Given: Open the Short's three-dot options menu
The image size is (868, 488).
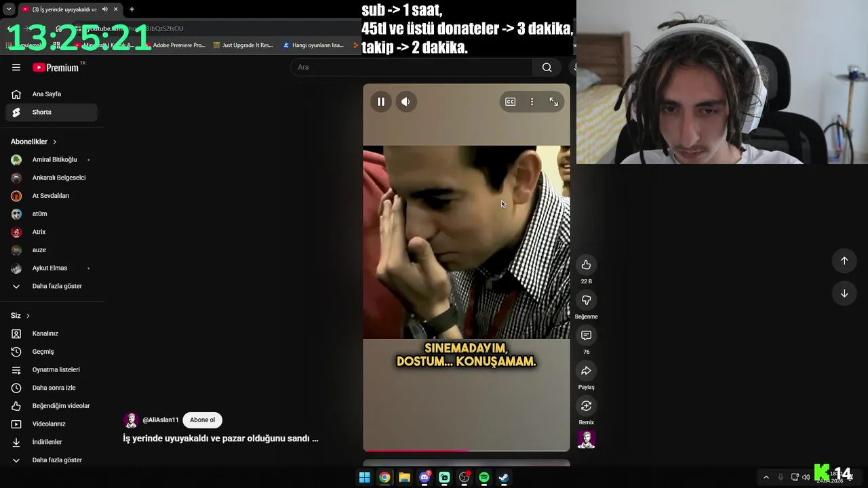Looking at the screenshot, I should (532, 102).
